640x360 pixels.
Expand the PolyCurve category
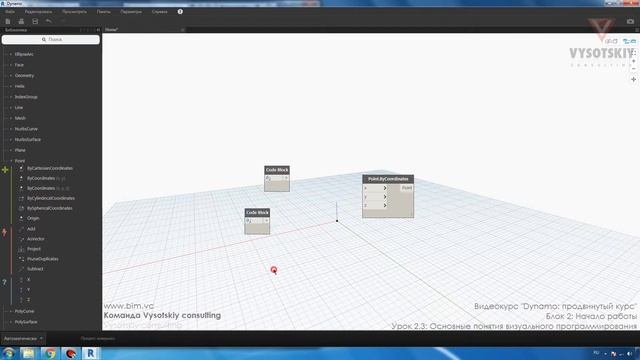point(24,311)
